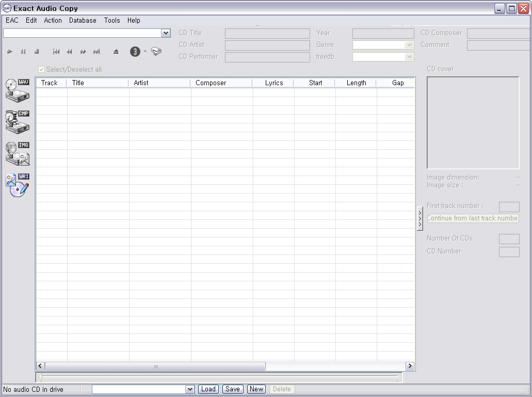532x397 pixels.
Task: Click the rewind button
Action: click(x=70, y=52)
